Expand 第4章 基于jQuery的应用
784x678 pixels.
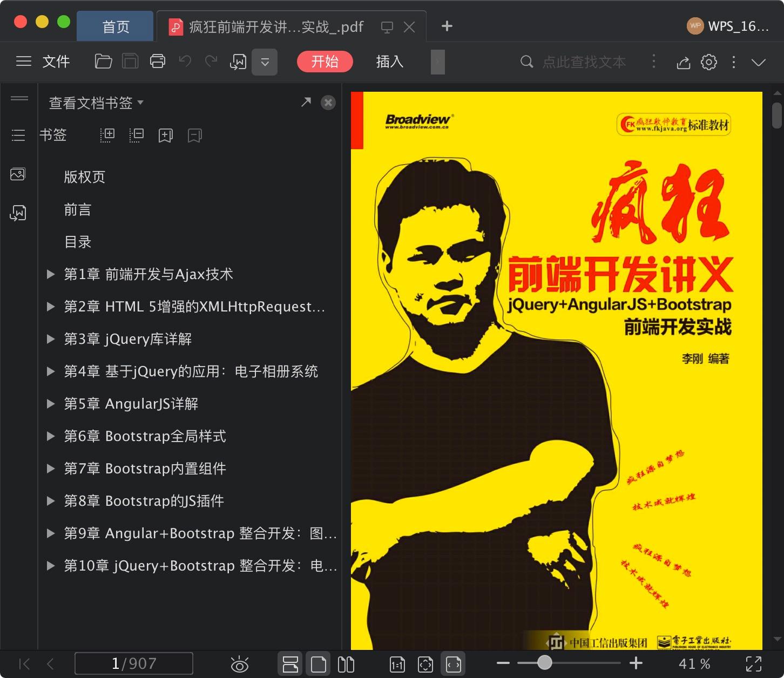[x=51, y=371]
